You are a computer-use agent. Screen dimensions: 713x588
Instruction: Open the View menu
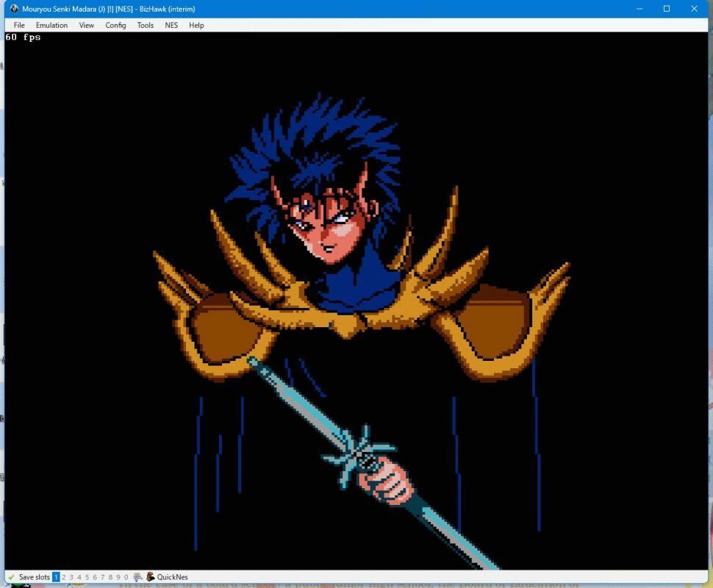tap(87, 26)
